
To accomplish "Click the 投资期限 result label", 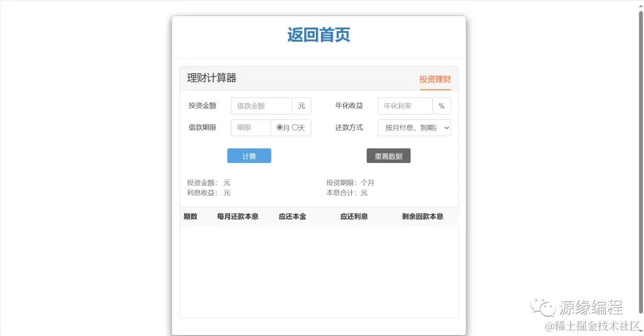I will click(342, 183).
